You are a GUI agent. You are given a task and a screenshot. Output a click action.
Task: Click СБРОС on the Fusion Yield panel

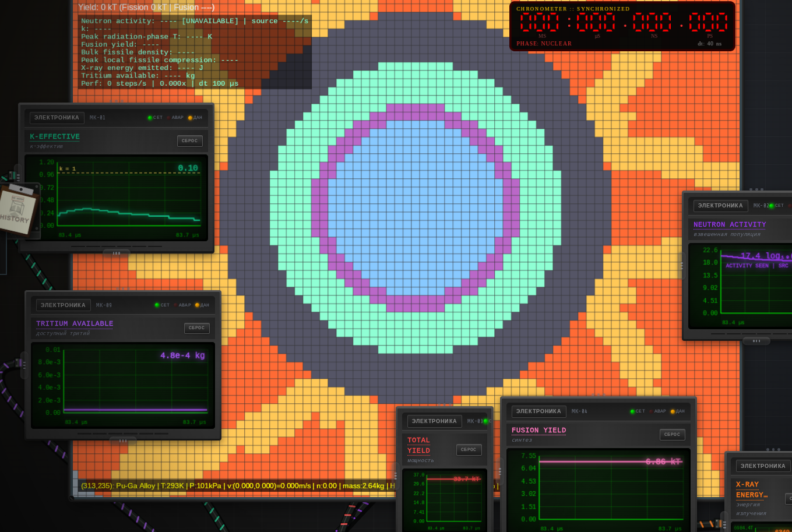tap(673, 435)
